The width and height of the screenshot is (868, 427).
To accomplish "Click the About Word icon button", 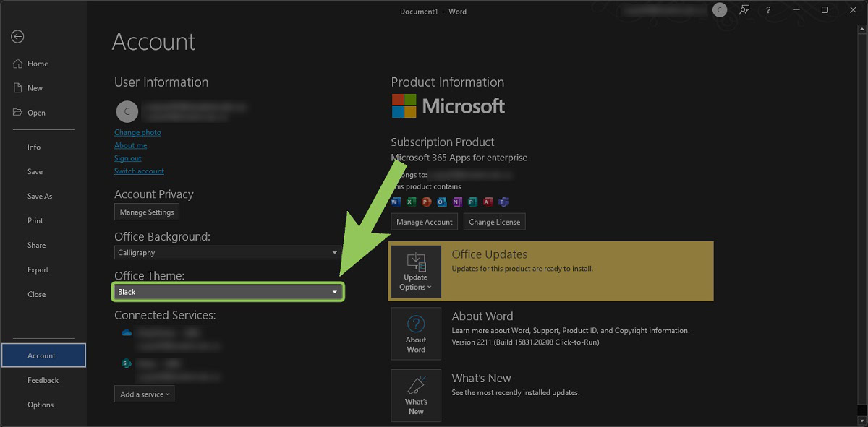I will coord(416,334).
